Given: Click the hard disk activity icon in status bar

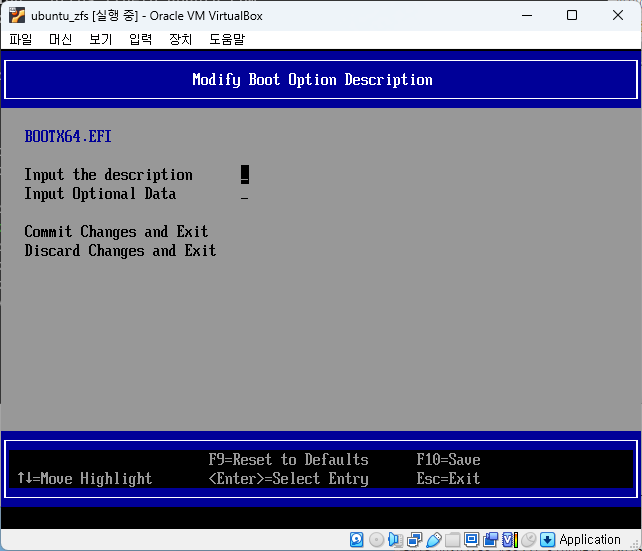Looking at the screenshot, I should tap(357, 540).
